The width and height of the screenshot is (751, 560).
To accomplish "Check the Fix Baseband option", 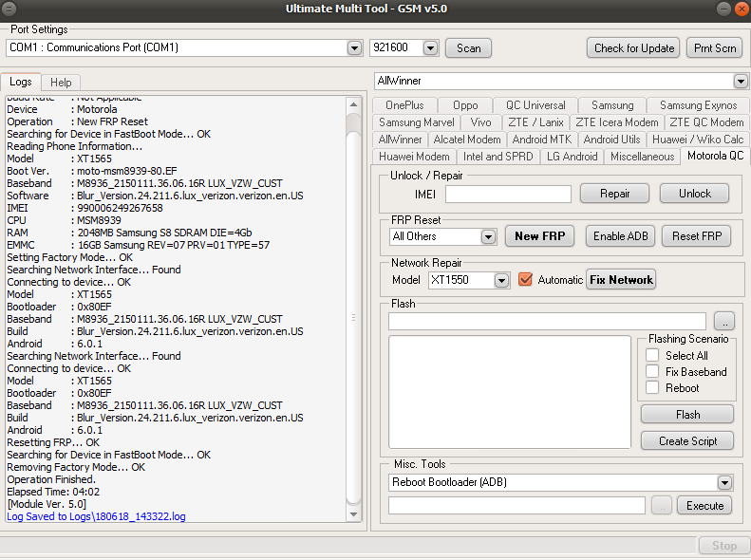I will (x=652, y=371).
